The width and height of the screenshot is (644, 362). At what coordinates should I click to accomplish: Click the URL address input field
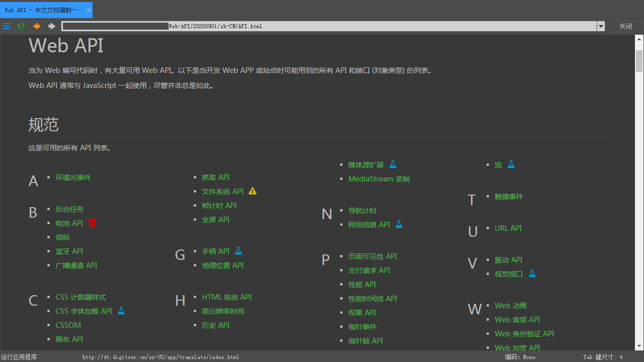(x=327, y=26)
